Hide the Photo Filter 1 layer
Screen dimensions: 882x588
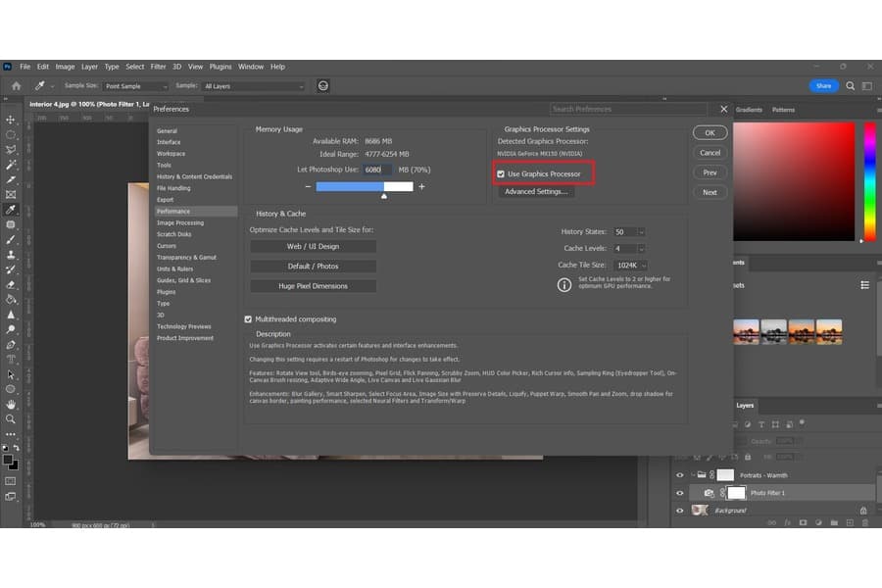click(679, 493)
